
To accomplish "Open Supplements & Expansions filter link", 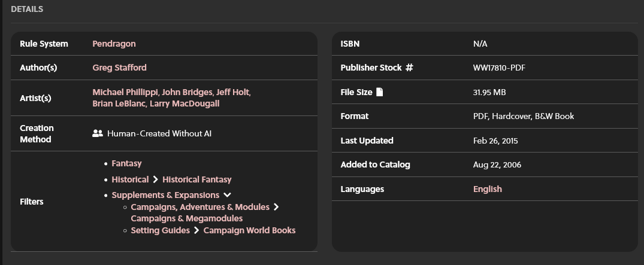I will [165, 195].
